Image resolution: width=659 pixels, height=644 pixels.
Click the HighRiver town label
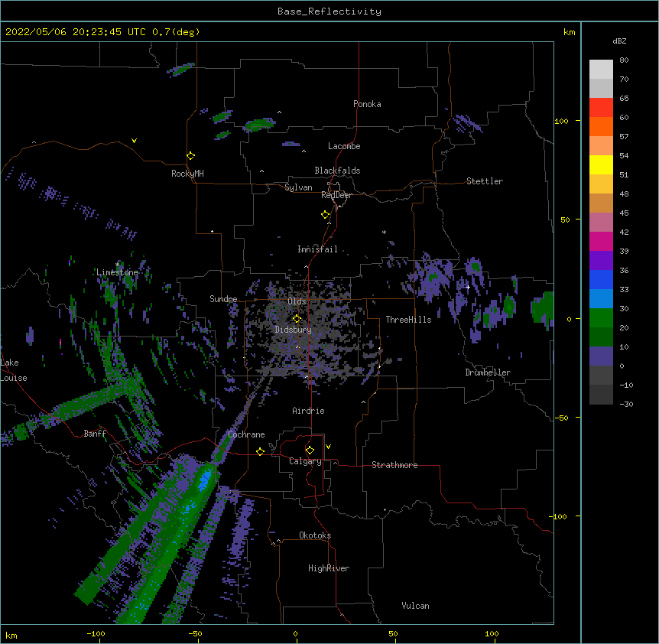tap(329, 568)
